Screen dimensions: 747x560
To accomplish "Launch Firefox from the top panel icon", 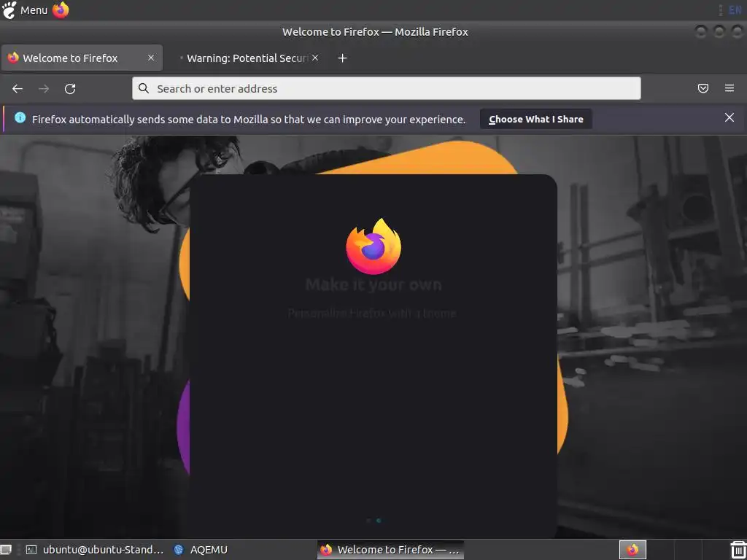I will [61, 10].
